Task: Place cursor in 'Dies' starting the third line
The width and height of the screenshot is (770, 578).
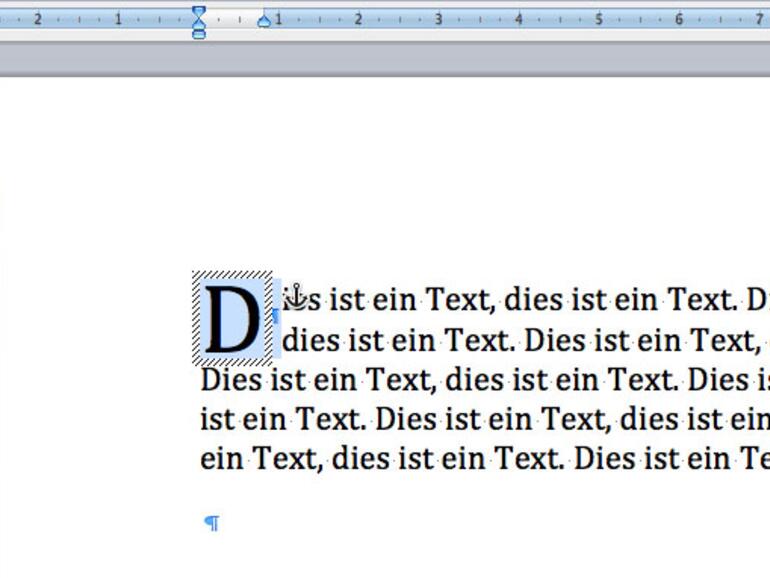Action: (x=226, y=380)
